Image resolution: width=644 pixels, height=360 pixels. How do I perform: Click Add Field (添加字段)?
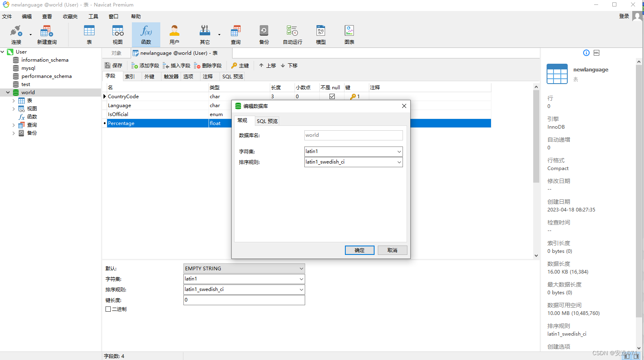click(145, 65)
